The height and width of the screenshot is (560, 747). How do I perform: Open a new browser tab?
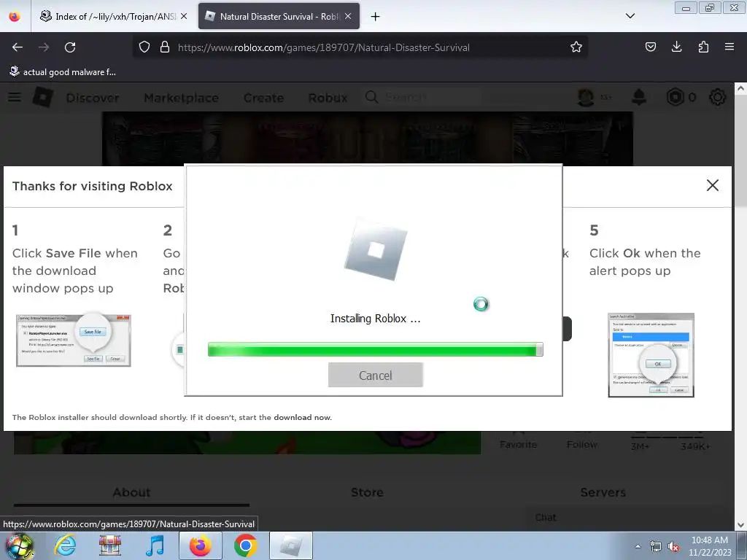pyautogui.click(x=376, y=17)
